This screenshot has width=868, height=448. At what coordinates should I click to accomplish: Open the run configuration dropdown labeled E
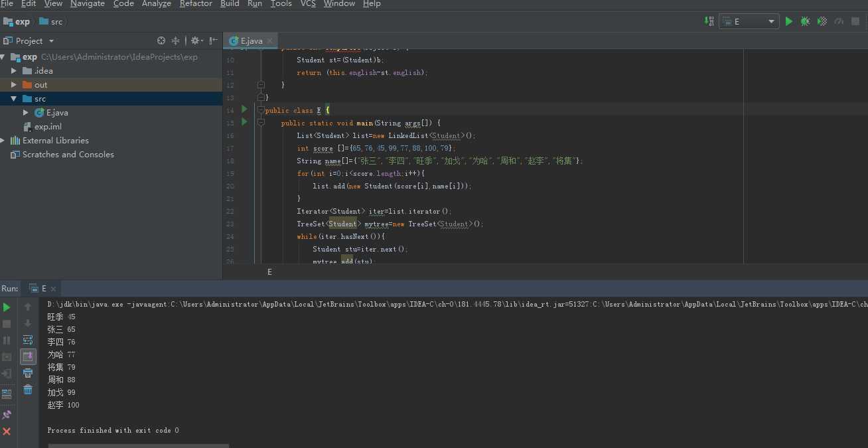point(749,21)
